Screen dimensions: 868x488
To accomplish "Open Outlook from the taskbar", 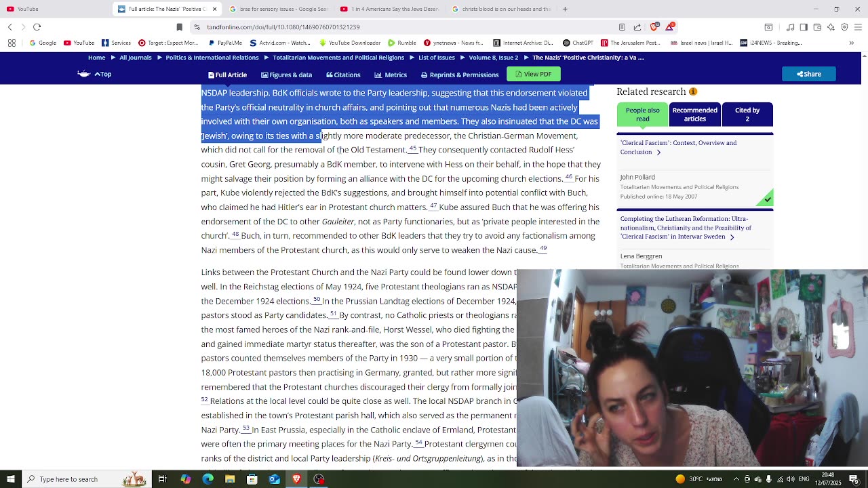I will pos(274,479).
